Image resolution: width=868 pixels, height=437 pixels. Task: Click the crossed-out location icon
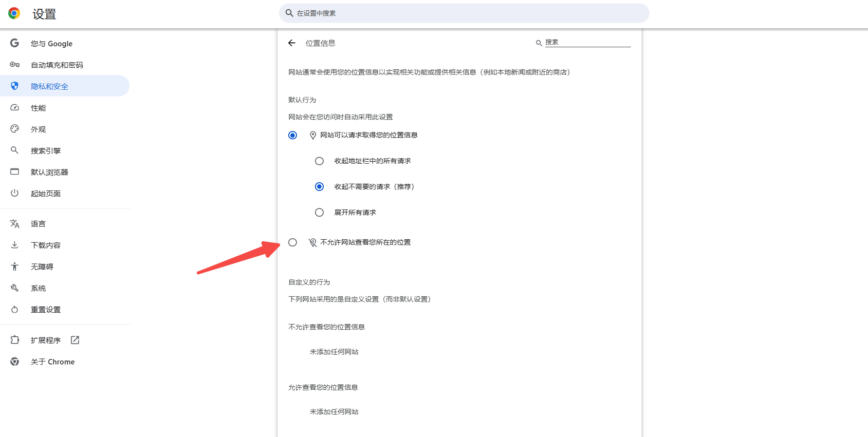pos(313,243)
